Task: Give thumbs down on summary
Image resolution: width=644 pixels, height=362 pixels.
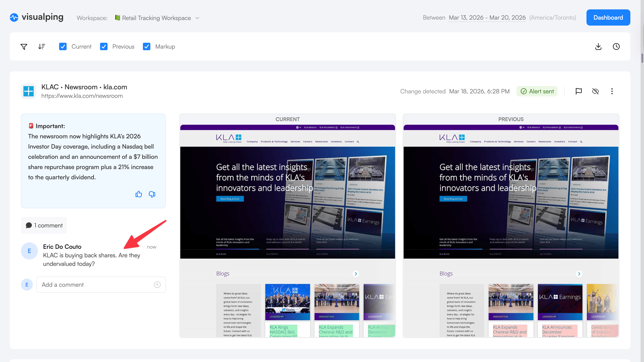Action: point(152,194)
